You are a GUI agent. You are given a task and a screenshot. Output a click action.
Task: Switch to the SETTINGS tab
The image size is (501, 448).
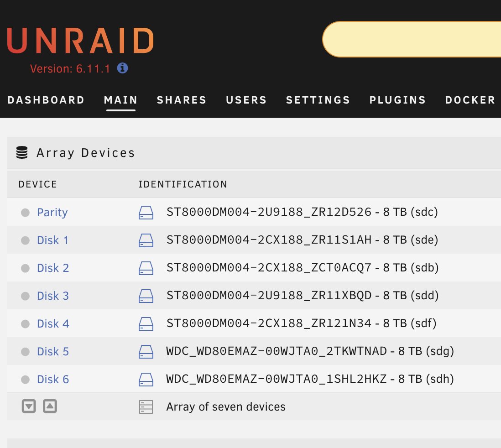(x=318, y=100)
